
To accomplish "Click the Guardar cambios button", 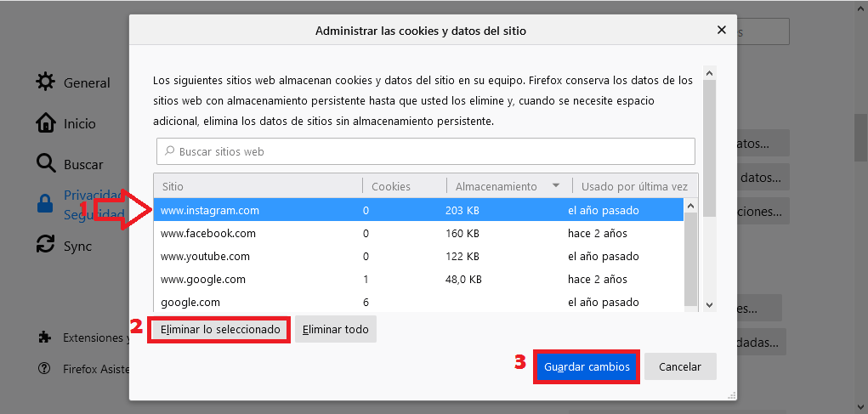I will (587, 367).
